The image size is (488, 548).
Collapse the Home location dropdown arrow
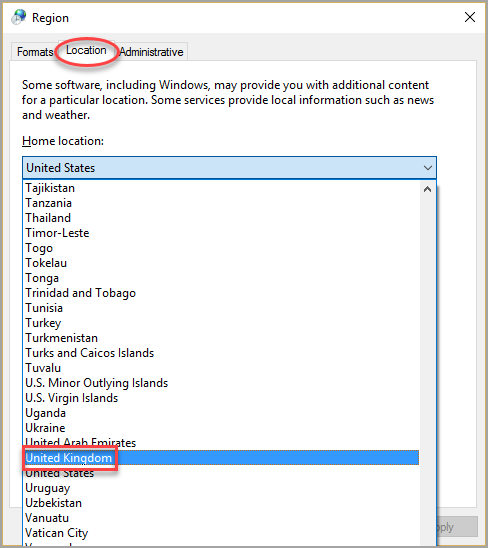click(x=428, y=168)
